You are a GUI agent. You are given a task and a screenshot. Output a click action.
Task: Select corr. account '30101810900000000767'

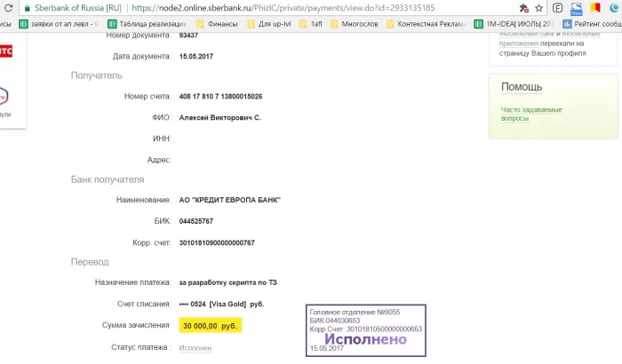pyautogui.click(x=217, y=242)
